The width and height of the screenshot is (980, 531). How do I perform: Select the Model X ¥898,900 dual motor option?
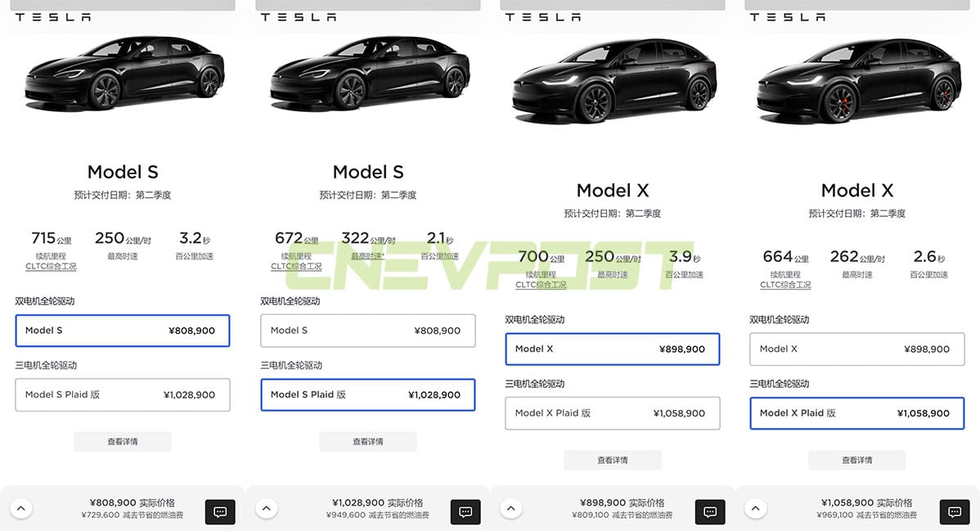(x=612, y=349)
